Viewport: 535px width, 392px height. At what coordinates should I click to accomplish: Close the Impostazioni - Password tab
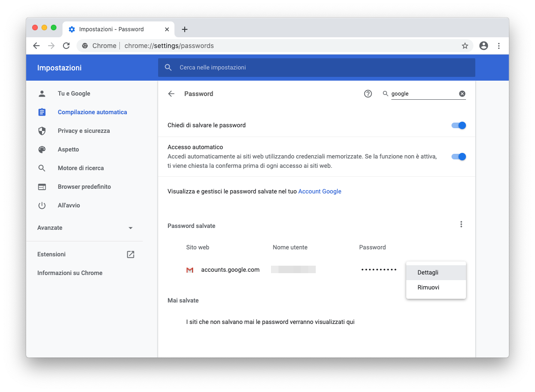pos(167,29)
